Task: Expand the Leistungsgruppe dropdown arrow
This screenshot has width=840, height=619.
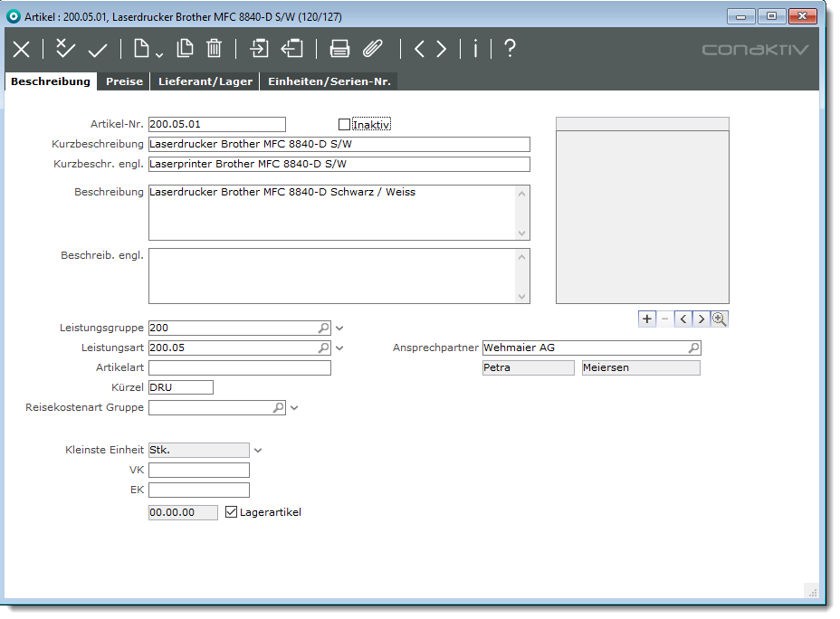Action: (339, 329)
